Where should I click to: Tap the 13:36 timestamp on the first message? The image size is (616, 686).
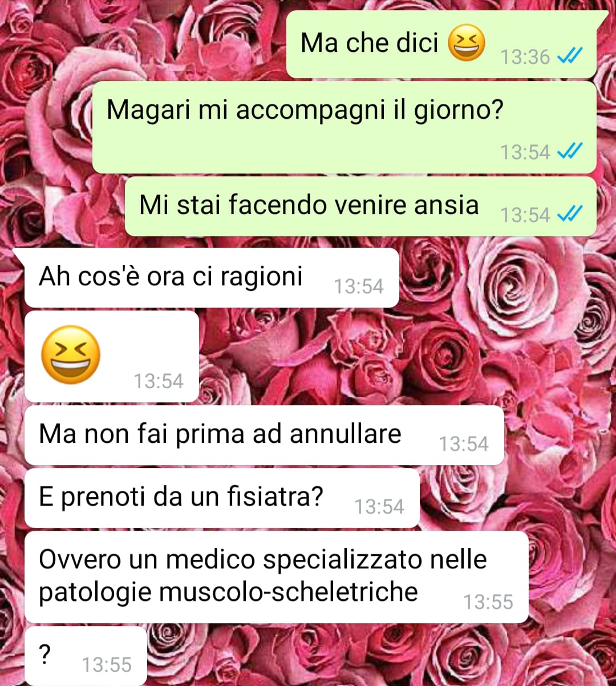(x=525, y=57)
